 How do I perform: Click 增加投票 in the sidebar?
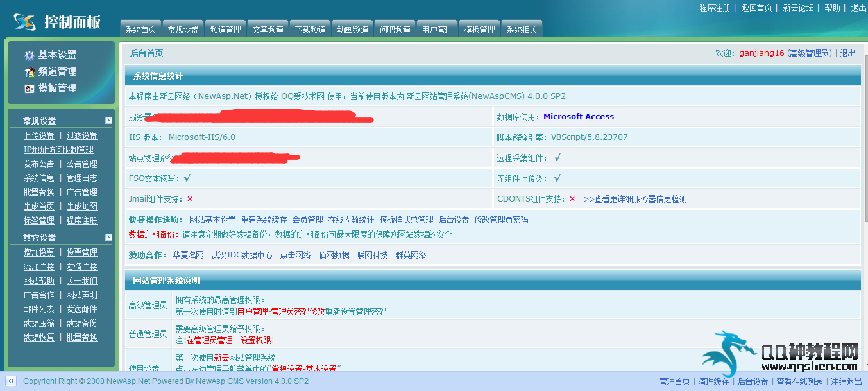[x=39, y=252]
